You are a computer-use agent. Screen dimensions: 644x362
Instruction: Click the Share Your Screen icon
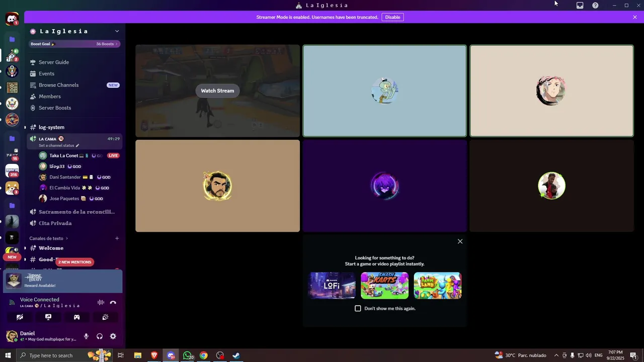click(48, 317)
